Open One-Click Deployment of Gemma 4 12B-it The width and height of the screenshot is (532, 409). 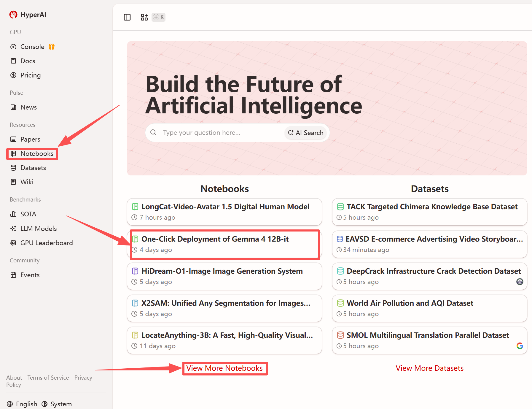pyautogui.click(x=224, y=244)
